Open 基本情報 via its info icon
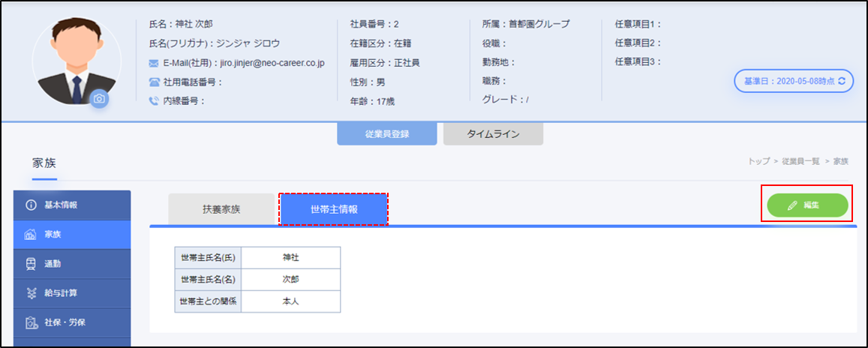868x348 pixels. (32, 205)
